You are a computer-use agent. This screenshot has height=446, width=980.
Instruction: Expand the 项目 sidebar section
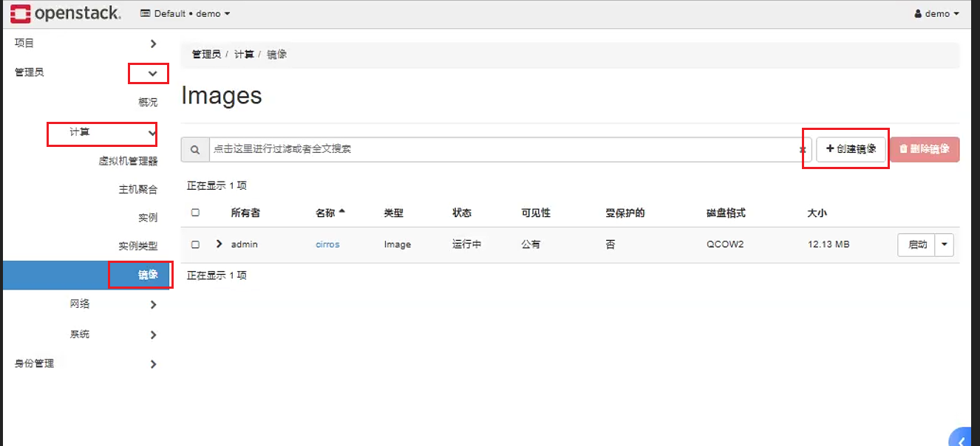click(x=153, y=44)
